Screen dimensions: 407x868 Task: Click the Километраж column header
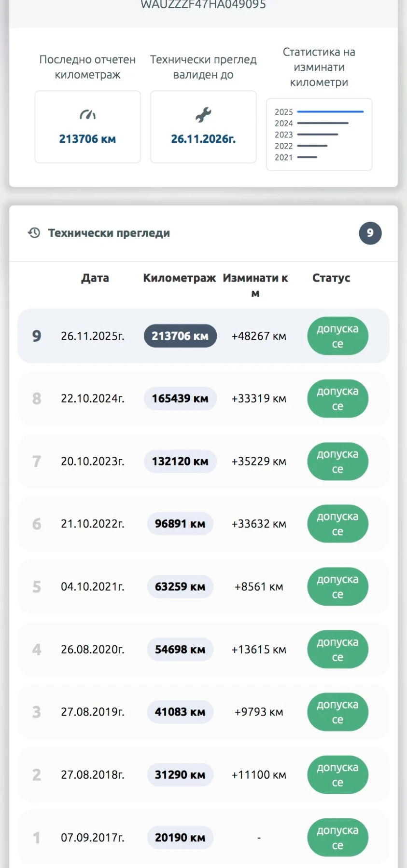(x=179, y=278)
